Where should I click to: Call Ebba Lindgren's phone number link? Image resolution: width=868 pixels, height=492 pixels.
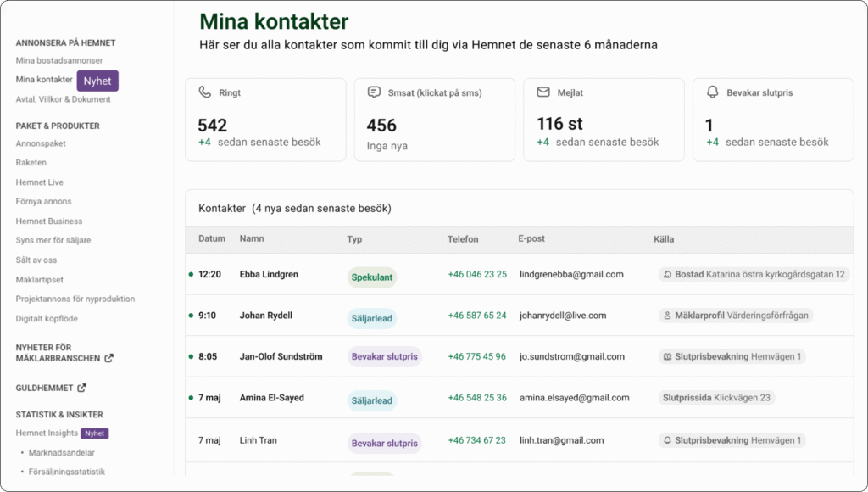pos(477,274)
